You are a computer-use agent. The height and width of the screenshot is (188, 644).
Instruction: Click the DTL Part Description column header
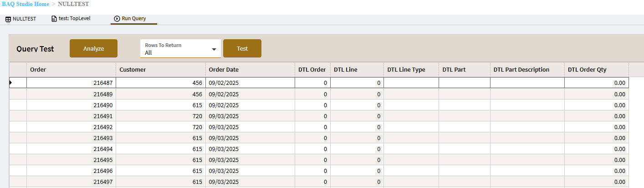pyautogui.click(x=527, y=70)
